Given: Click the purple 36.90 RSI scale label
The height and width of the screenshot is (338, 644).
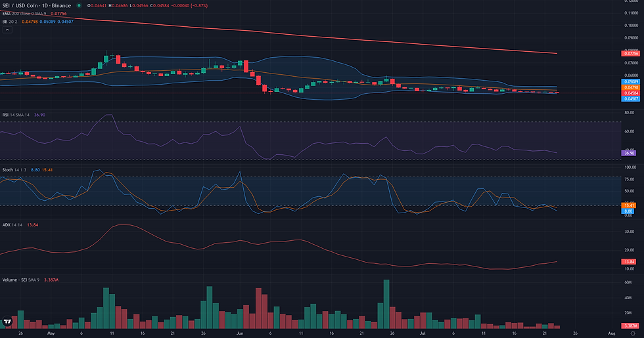Looking at the screenshot, I should pos(629,153).
